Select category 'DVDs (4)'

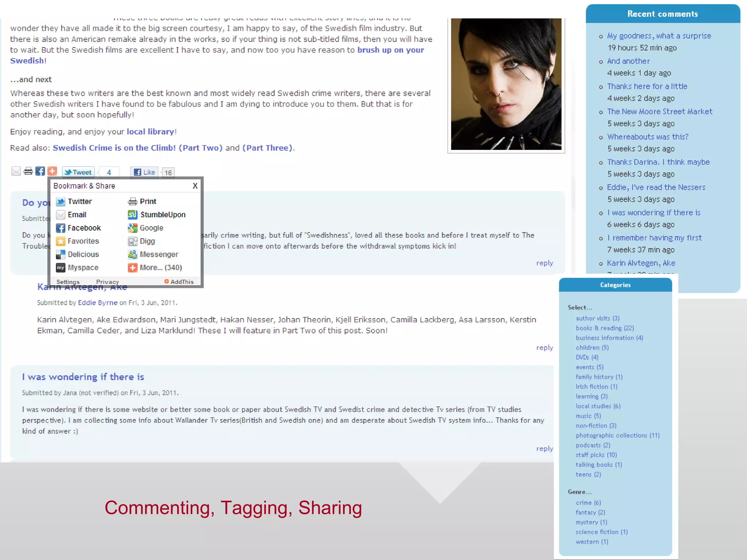pos(587,357)
